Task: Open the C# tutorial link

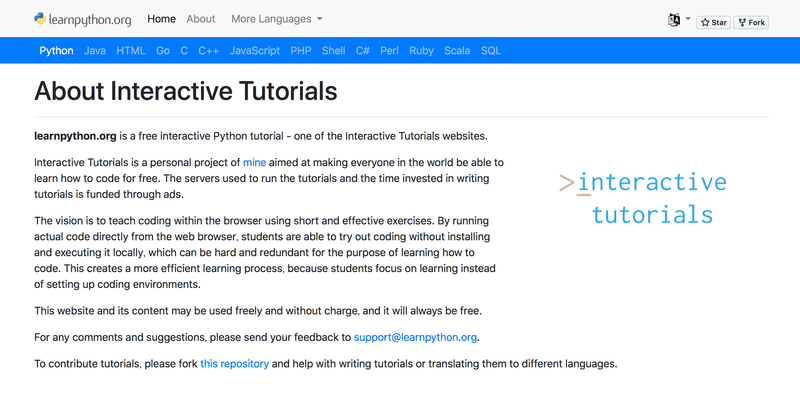Action: tap(362, 51)
